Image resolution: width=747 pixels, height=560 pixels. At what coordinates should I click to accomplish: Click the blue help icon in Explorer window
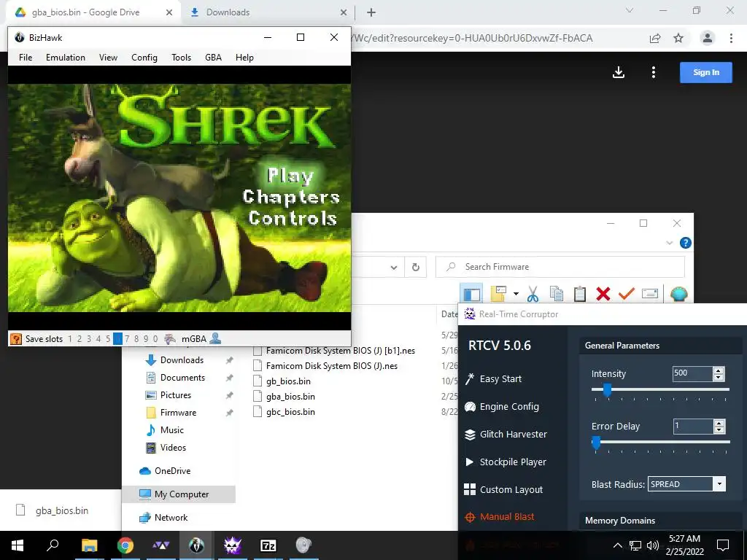686,243
